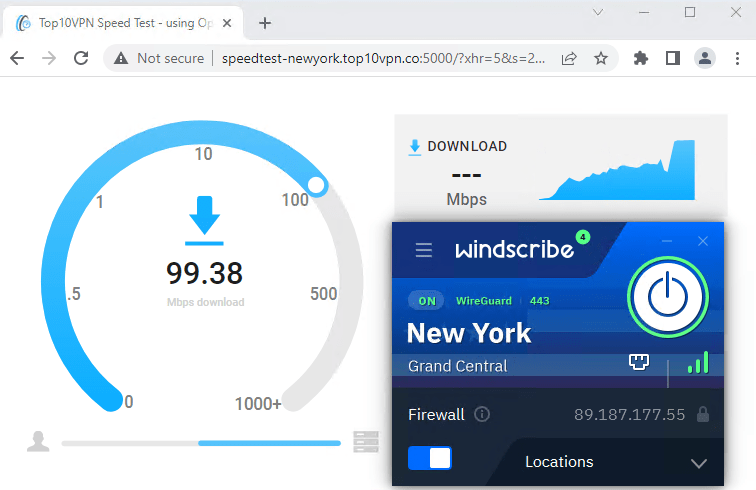This screenshot has height=490, width=756.
Task: Click the Grand Central server label
Action: point(458,366)
